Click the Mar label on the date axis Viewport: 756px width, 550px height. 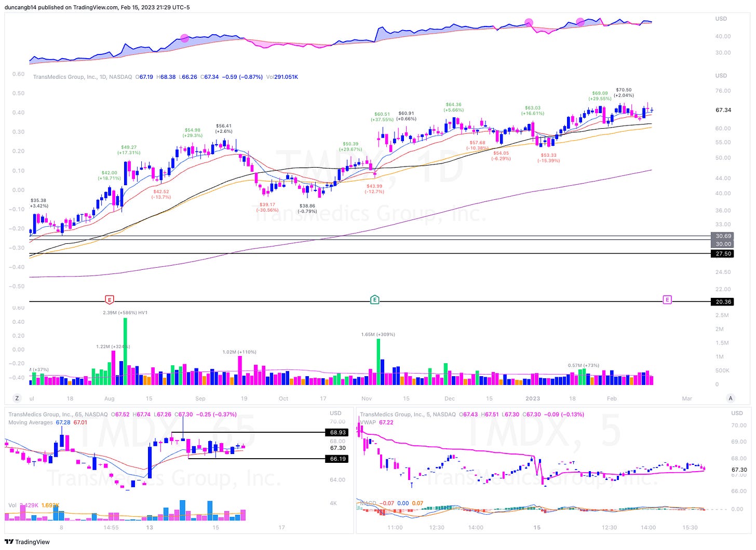(687, 398)
